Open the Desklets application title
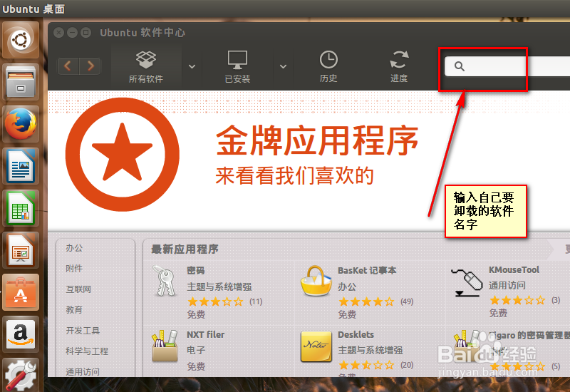This screenshot has height=392, width=570. pyautogui.click(x=356, y=334)
